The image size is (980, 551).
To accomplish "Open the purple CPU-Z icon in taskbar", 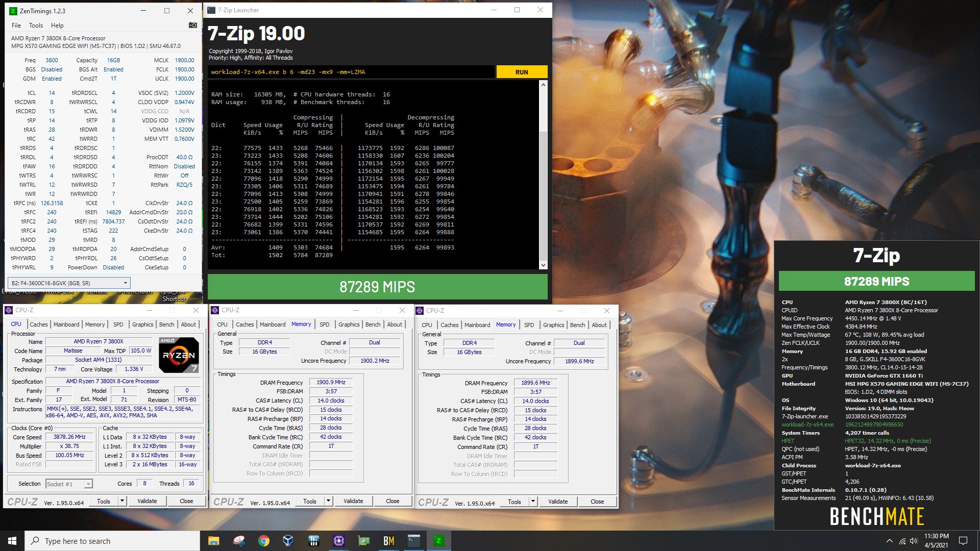I will tap(339, 541).
